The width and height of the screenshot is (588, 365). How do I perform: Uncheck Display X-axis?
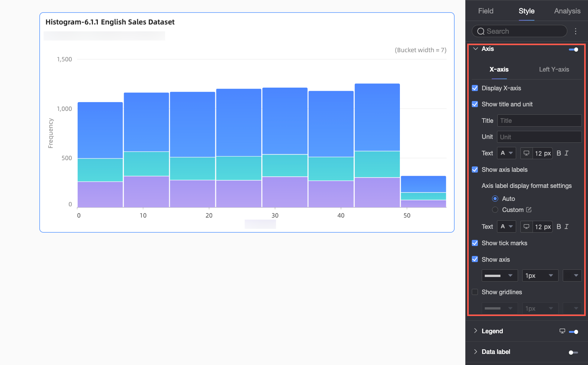[x=475, y=88]
